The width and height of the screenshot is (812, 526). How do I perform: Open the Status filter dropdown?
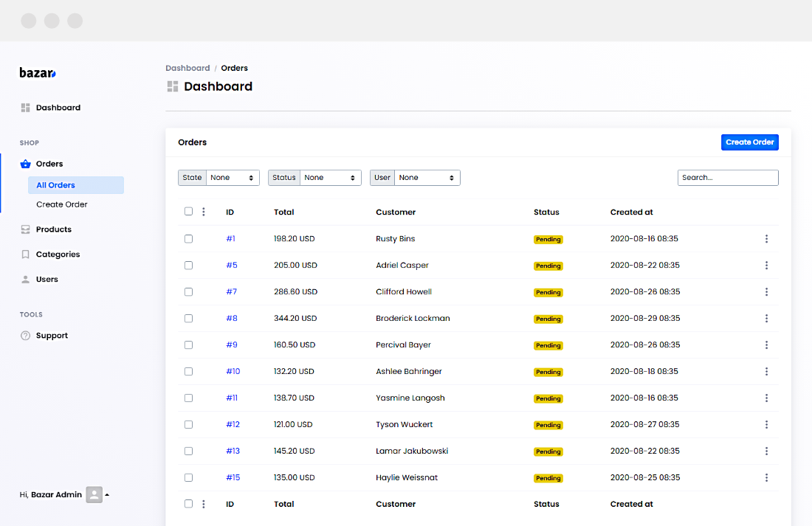tap(330, 178)
